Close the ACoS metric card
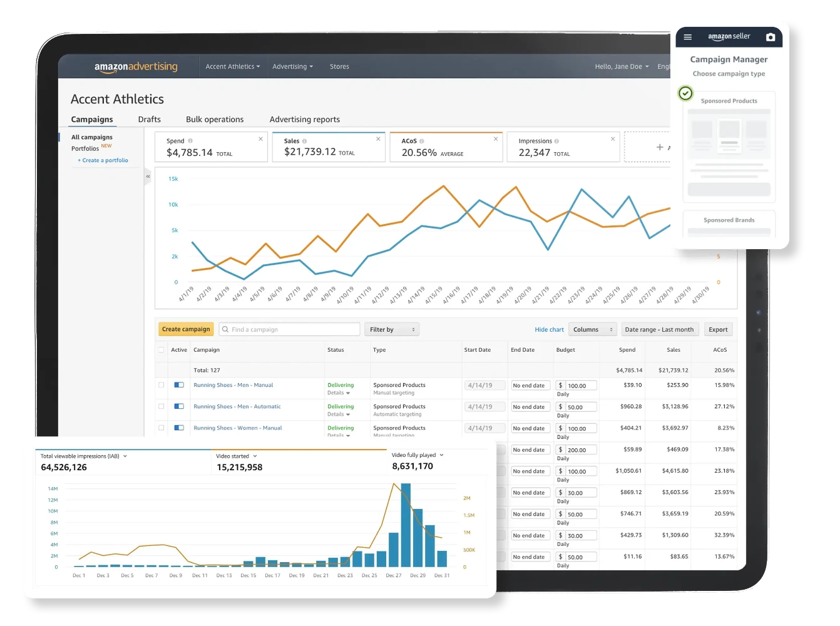The width and height of the screenshot is (840, 626). pos(496,139)
